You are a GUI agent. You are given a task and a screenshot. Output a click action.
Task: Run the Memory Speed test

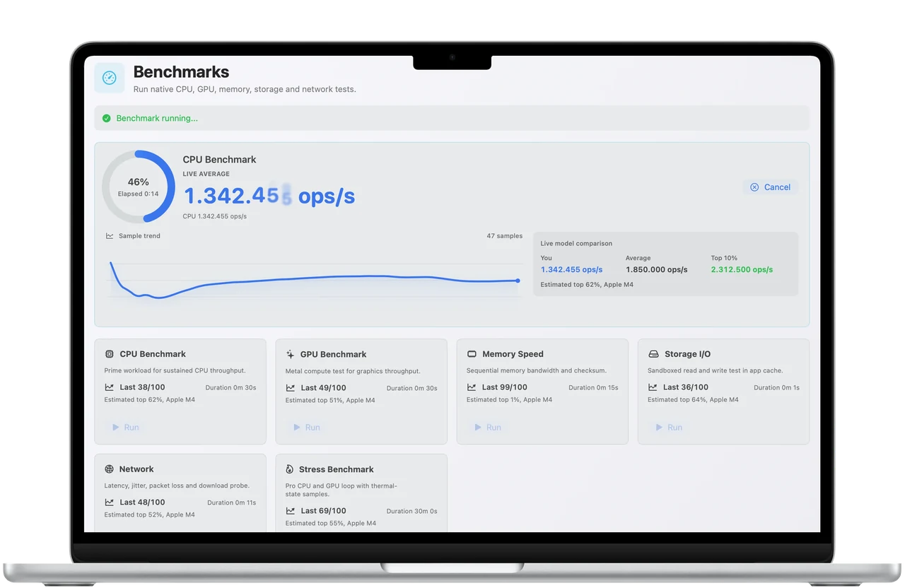pyautogui.click(x=488, y=428)
